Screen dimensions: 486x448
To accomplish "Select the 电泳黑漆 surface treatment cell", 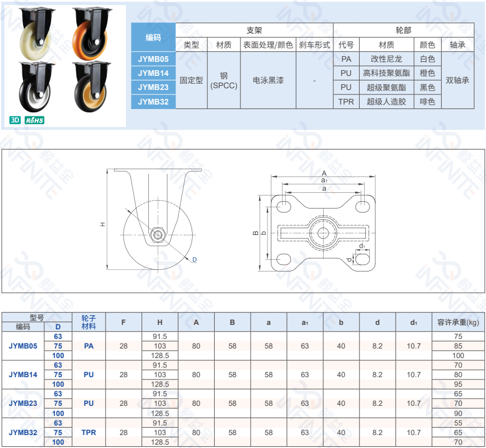I will 268,80.
